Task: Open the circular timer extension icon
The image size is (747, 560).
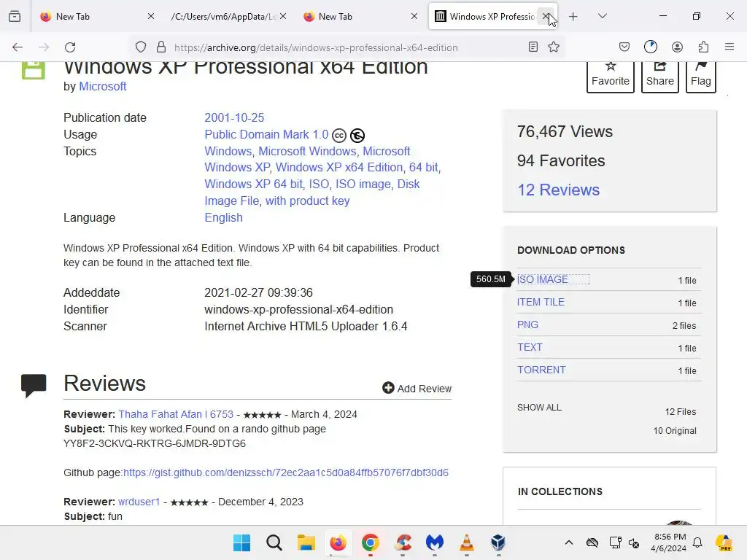Action: tap(650, 47)
